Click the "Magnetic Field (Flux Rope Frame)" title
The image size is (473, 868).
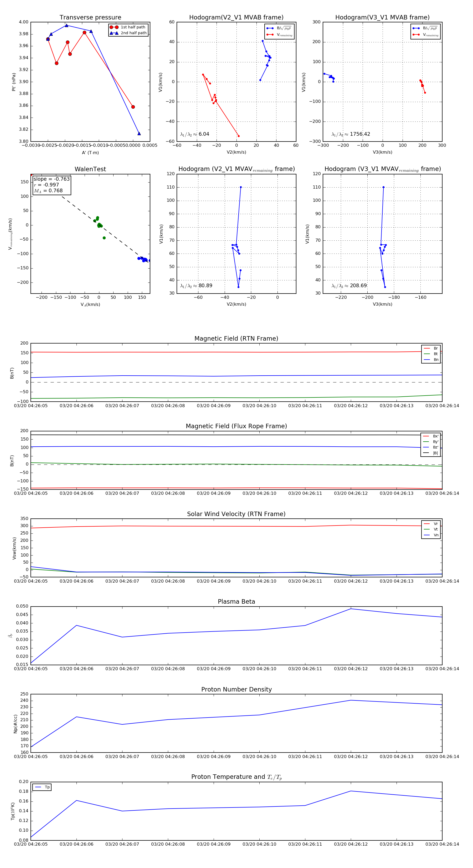[236, 426]
